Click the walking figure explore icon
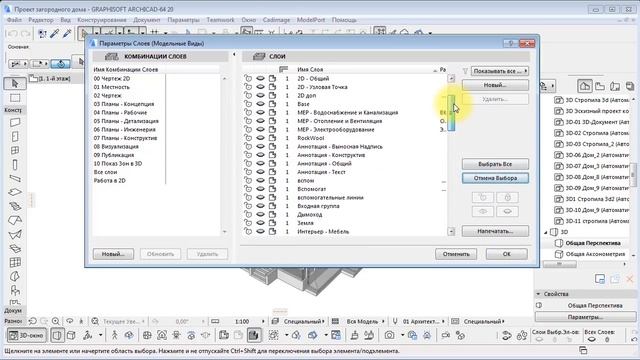640x360 pixels. 115,336
